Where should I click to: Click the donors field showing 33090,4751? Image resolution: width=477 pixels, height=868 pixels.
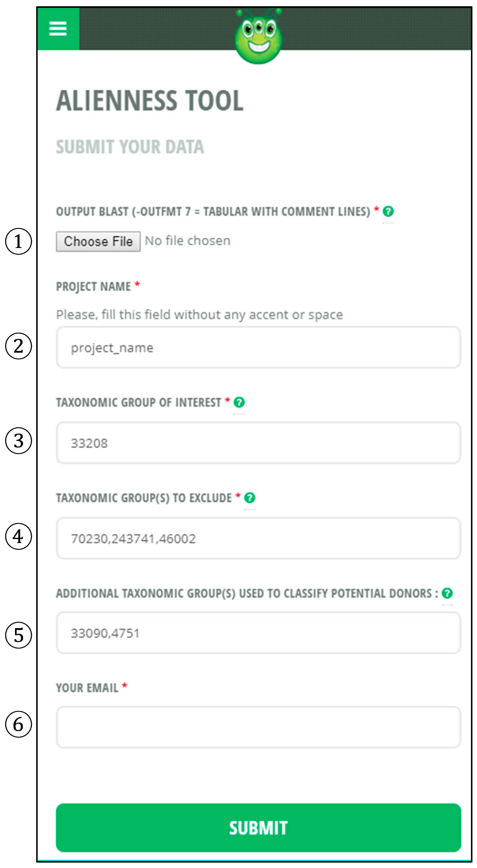[x=258, y=633]
